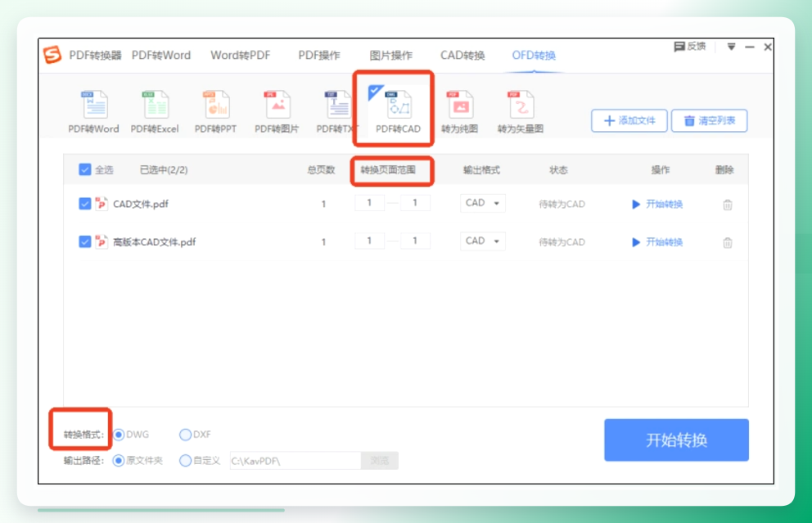This screenshot has width=812, height=523.
Task: Switch to the OFD转换 tab
Action: (534, 55)
